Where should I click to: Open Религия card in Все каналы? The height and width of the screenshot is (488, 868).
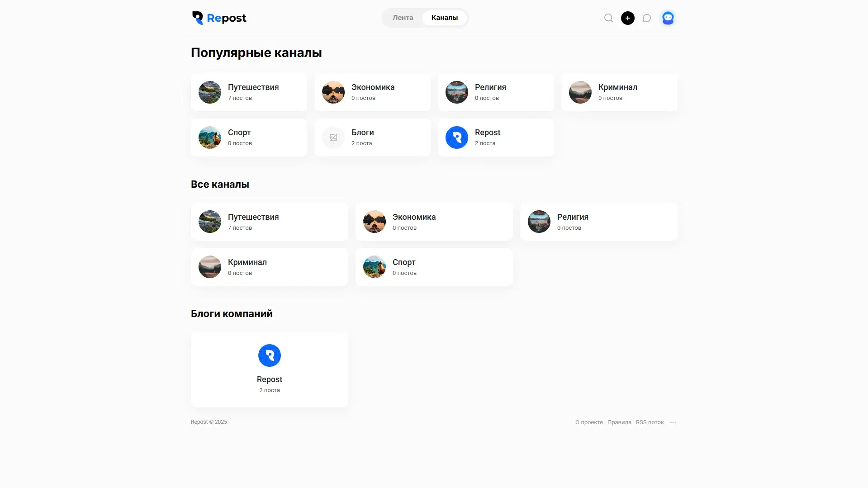[598, 222]
